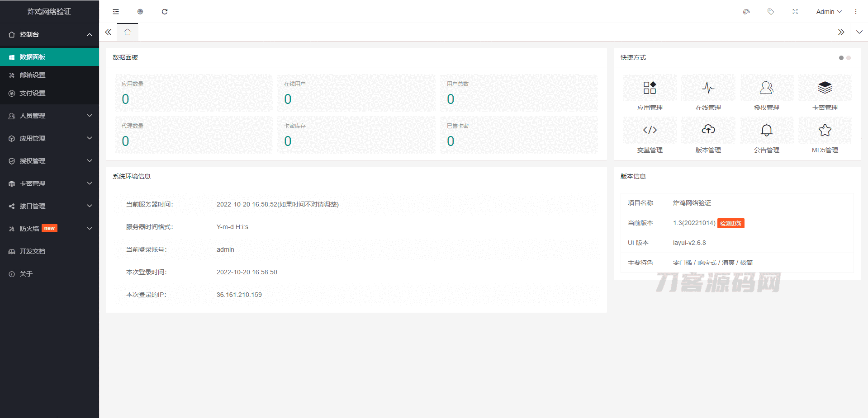Click the 版本管理 cloud upload icon

(x=708, y=130)
